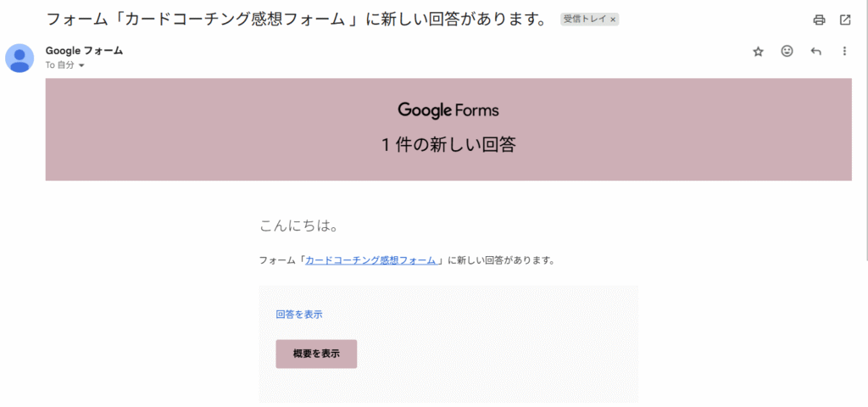This screenshot has width=868, height=407.
Task: Click the sender name Google フォーム
Action: click(x=84, y=50)
